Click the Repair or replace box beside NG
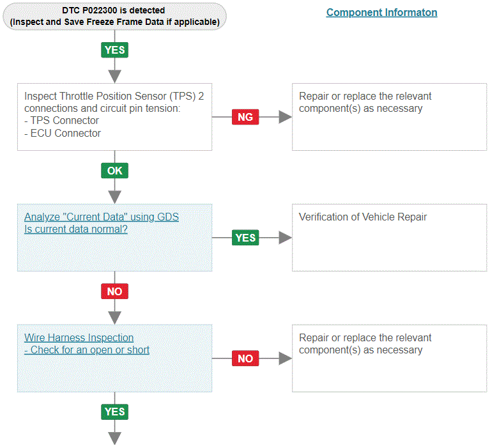 click(x=389, y=116)
